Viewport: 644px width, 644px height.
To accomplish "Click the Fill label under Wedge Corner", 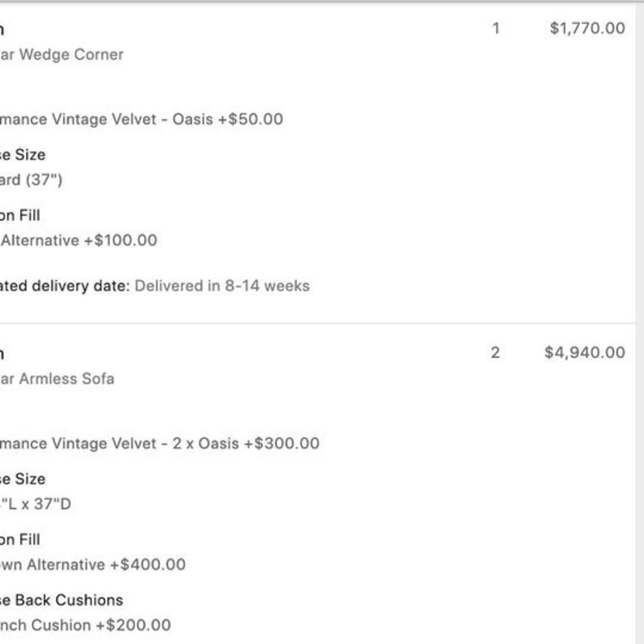I will (x=29, y=215).
